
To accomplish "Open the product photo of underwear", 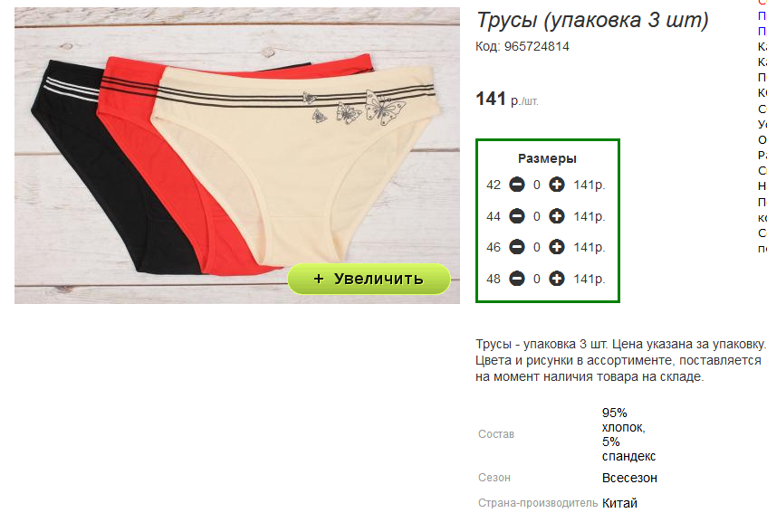I will [x=236, y=156].
